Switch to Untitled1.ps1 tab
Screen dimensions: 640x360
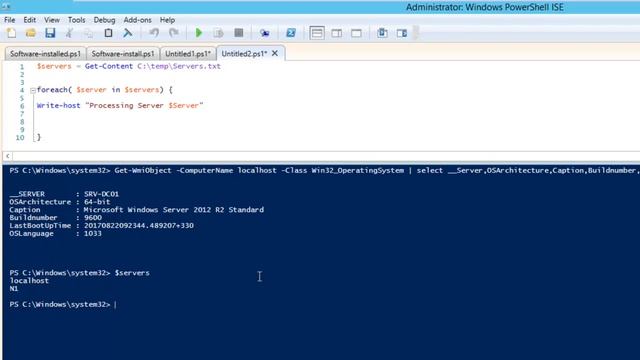188,53
